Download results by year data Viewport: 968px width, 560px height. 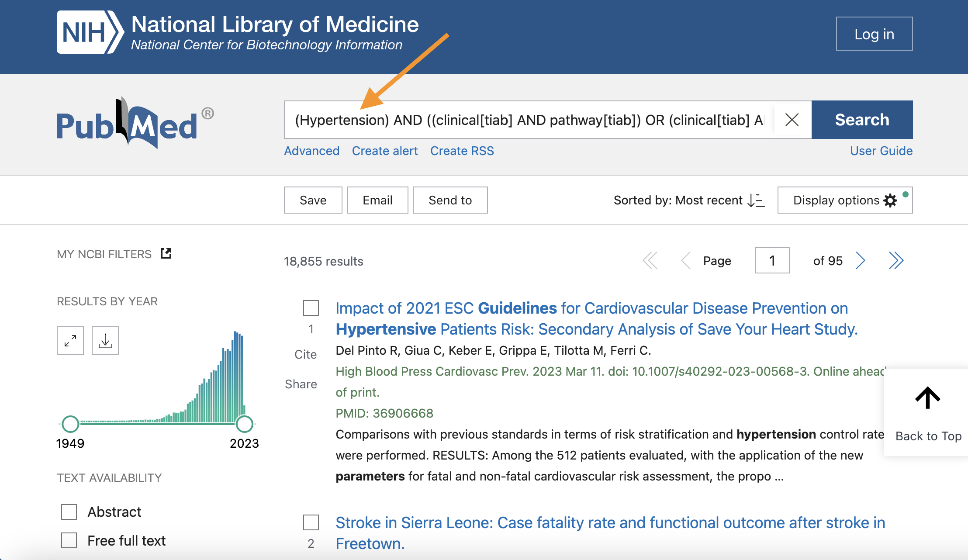pyautogui.click(x=105, y=341)
